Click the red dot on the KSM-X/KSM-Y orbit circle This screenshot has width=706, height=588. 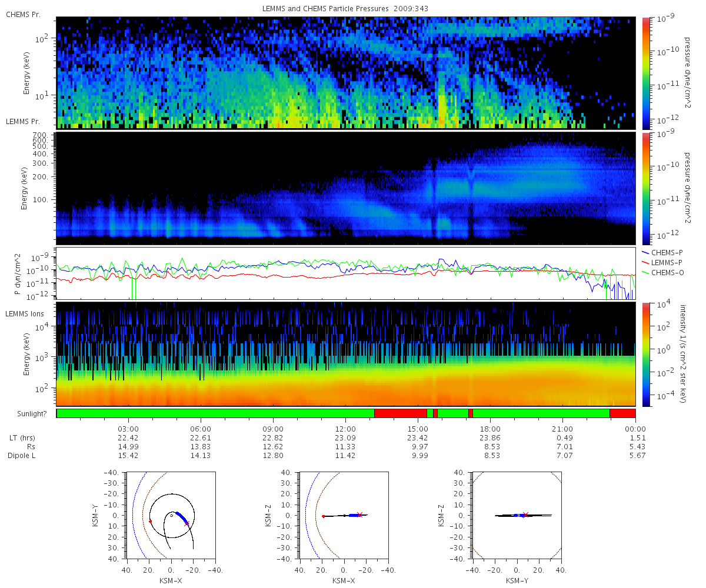tap(150, 521)
